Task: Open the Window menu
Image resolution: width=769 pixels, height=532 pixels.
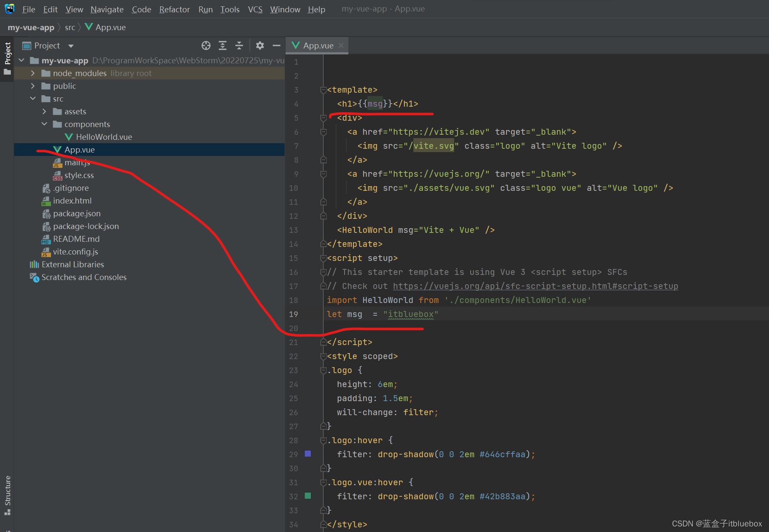Action: [x=285, y=9]
